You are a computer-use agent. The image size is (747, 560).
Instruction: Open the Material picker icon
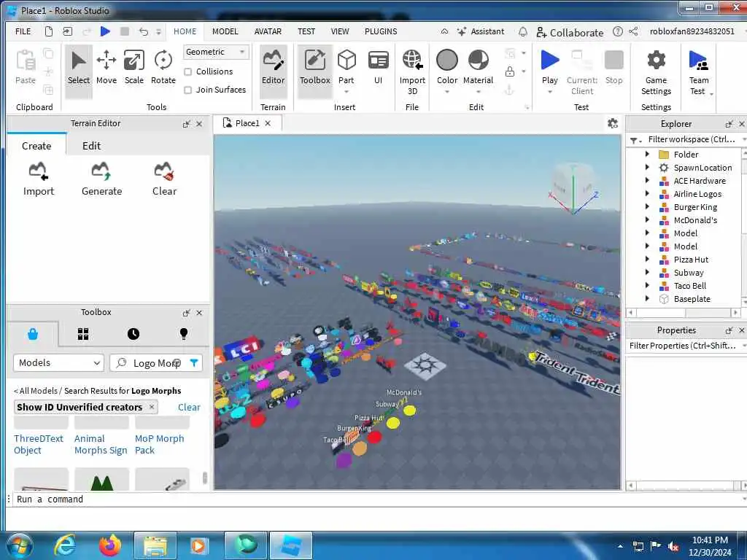[x=479, y=60]
